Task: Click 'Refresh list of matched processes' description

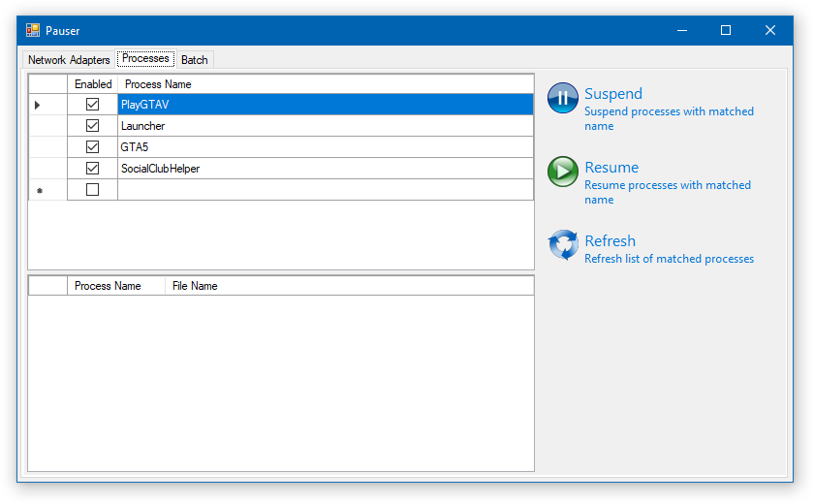Action: [x=670, y=259]
